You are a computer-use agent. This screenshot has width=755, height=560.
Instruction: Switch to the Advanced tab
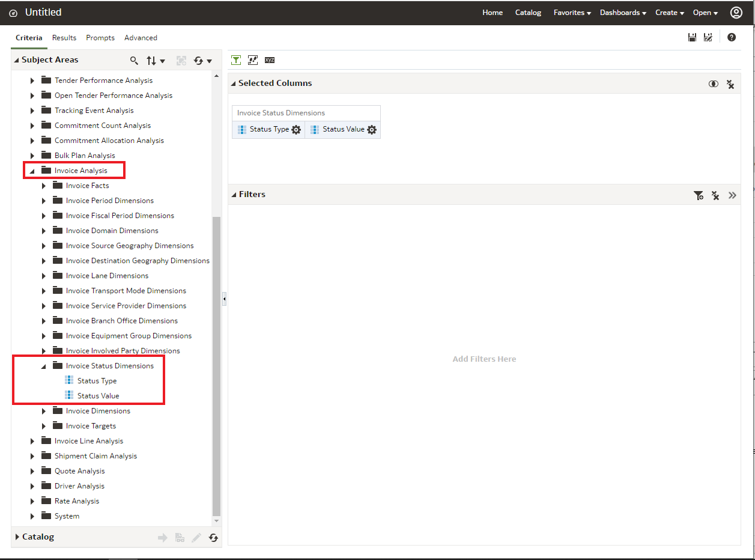(141, 38)
